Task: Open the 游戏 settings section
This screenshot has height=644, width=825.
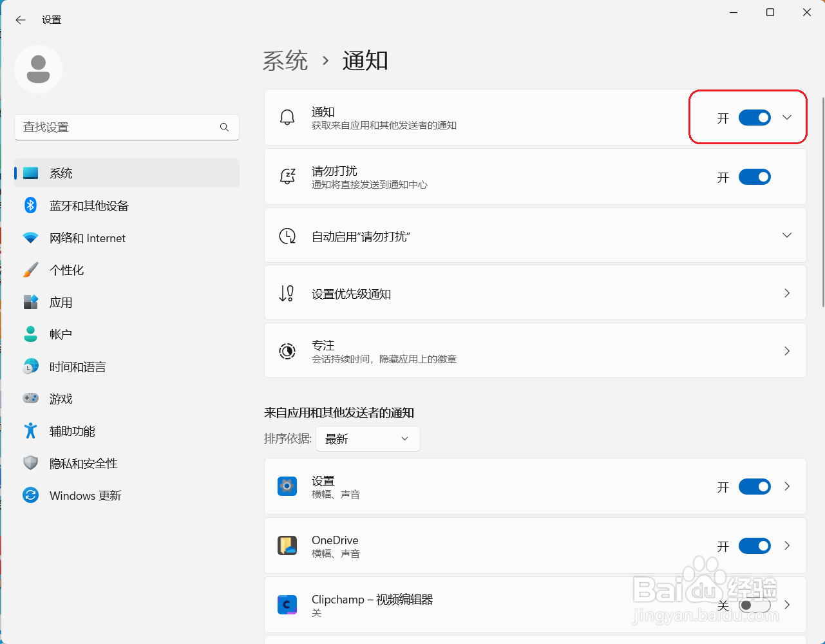Action: (62, 399)
